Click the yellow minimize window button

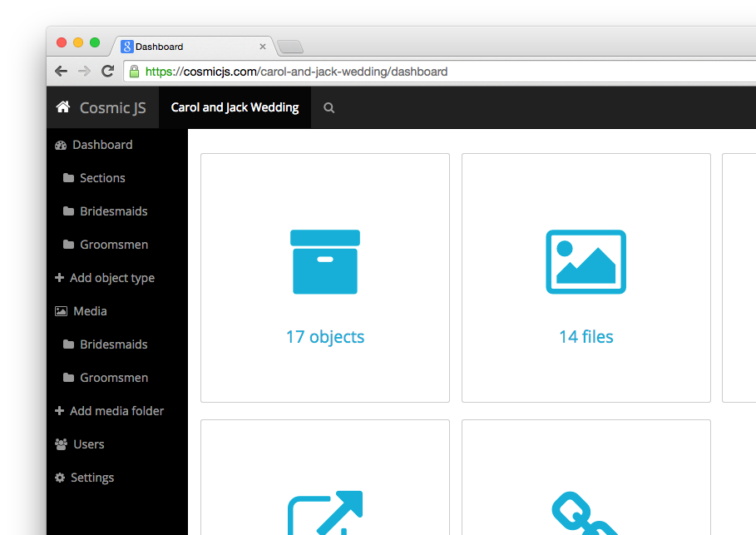coord(78,42)
